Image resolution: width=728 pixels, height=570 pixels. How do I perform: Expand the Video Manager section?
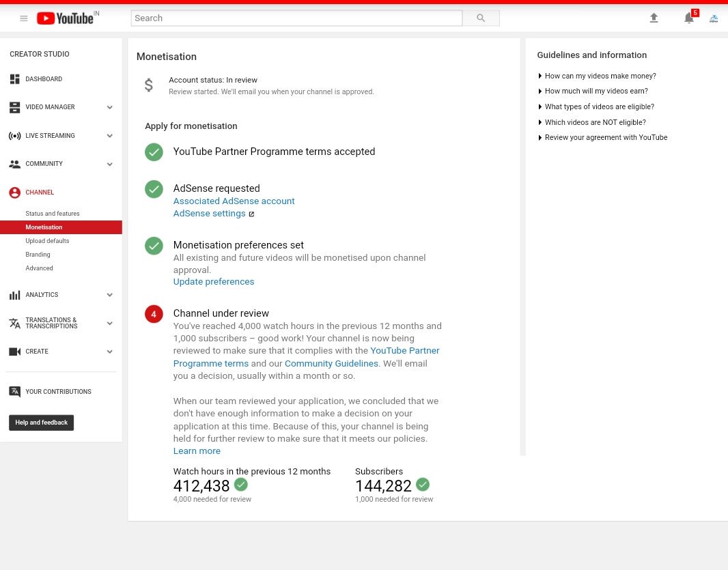click(110, 107)
